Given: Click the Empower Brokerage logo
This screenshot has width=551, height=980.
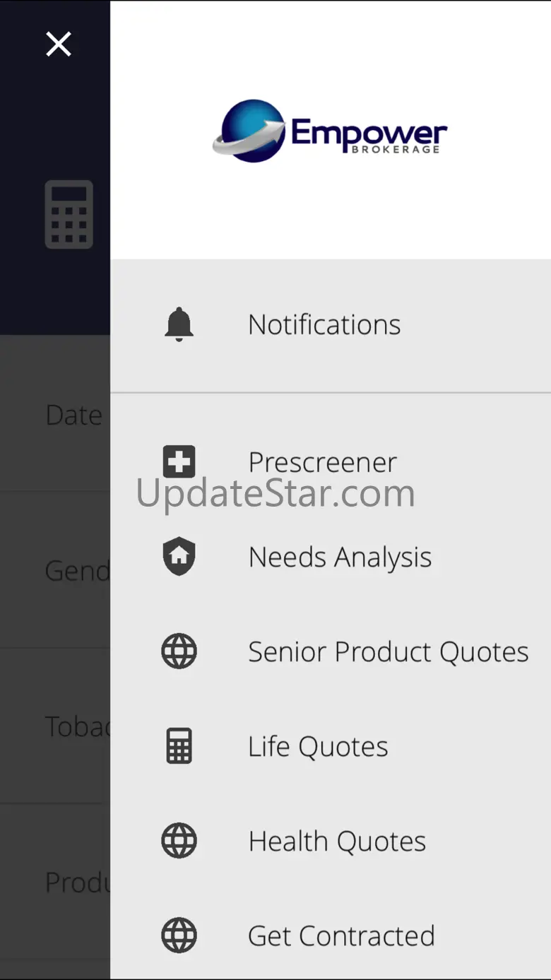Looking at the screenshot, I should click(330, 131).
